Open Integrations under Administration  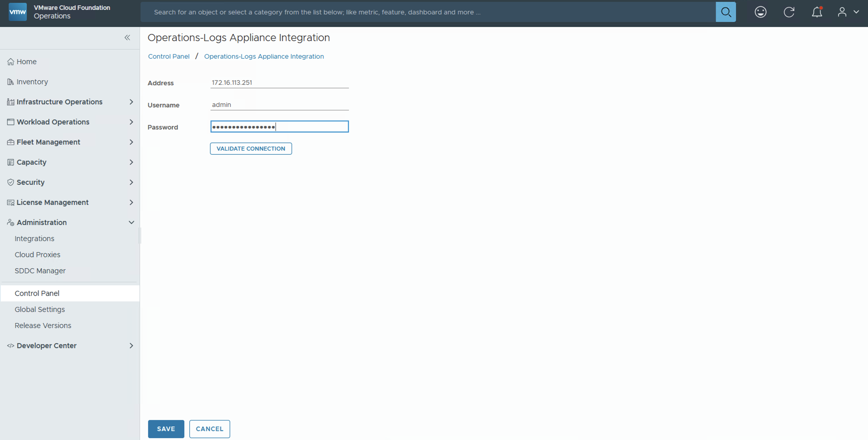click(34, 239)
